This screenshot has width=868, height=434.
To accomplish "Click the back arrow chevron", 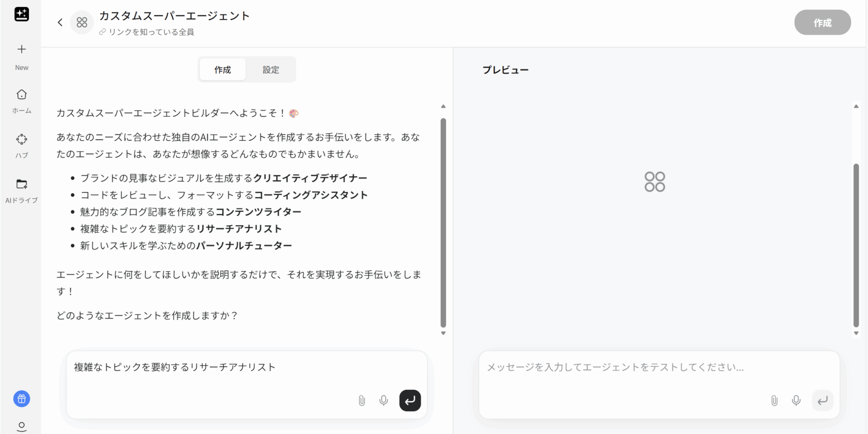I will pyautogui.click(x=60, y=22).
